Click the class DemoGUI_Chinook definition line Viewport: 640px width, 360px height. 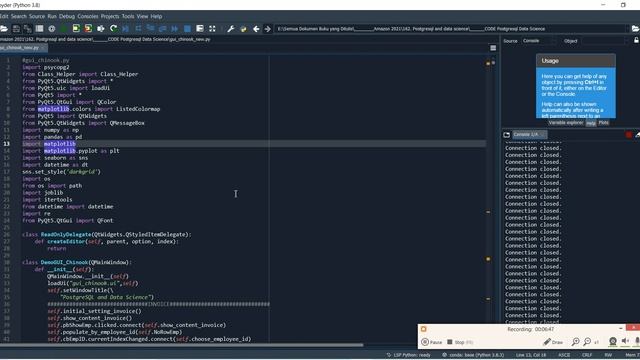click(x=77, y=262)
